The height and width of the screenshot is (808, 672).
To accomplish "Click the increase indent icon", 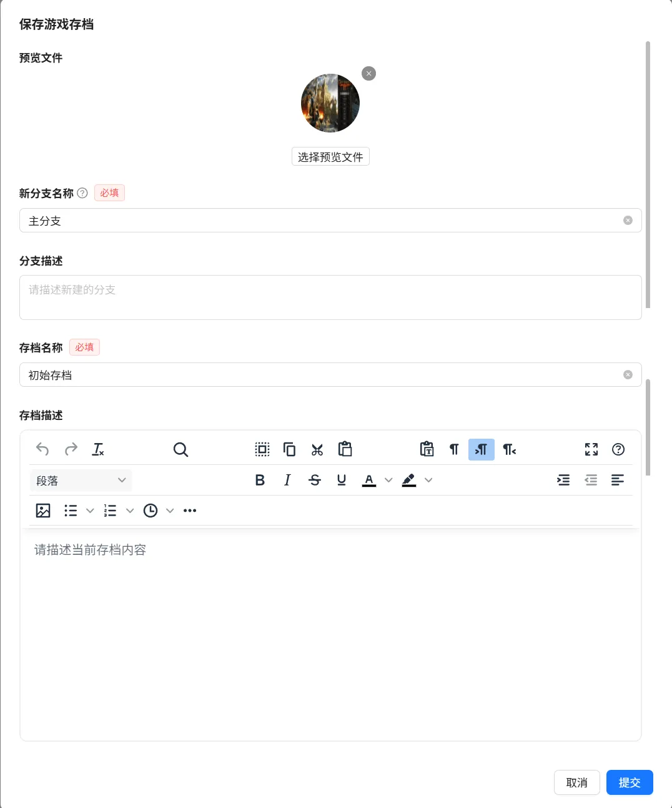I will point(563,480).
